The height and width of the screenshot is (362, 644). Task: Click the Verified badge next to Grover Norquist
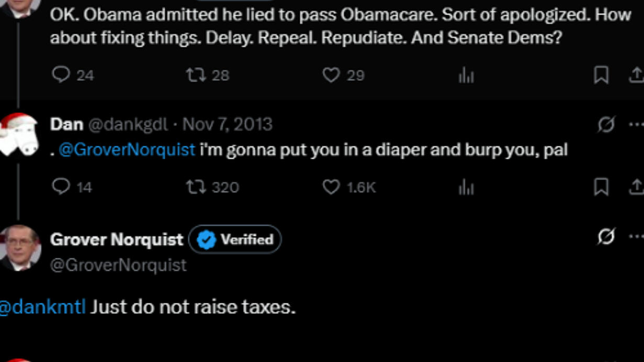[x=235, y=239]
